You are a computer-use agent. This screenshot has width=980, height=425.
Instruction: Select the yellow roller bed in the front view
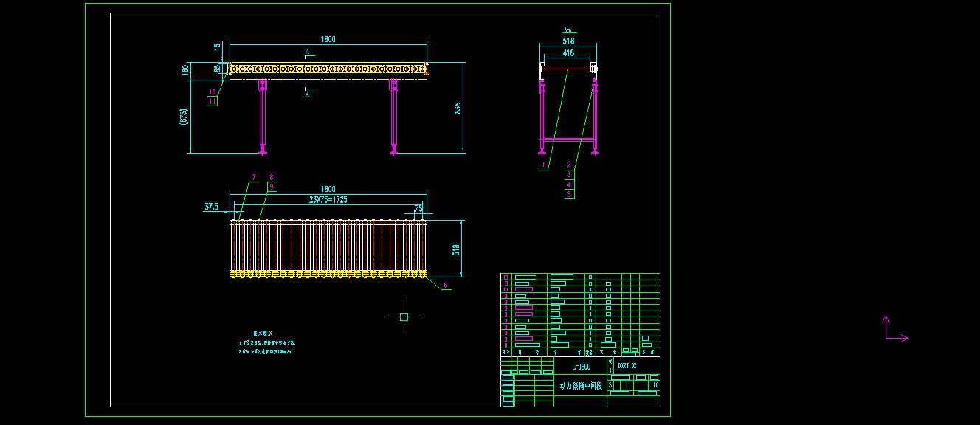coord(328,69)
